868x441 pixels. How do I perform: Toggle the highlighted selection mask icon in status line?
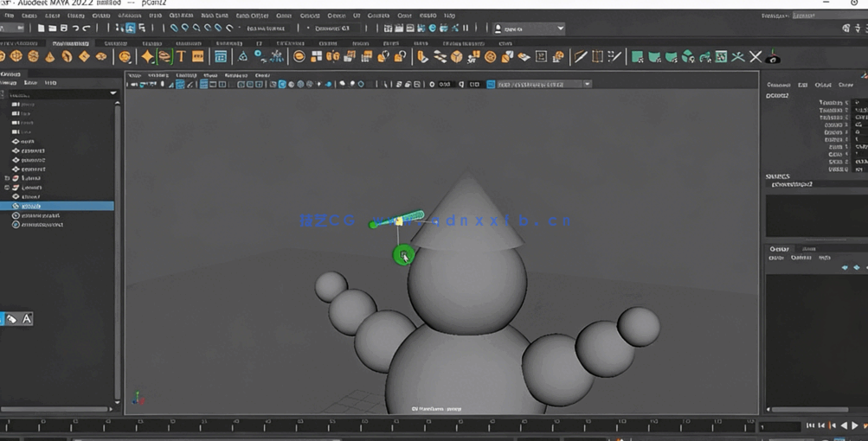pyautogui.click(x=131, y=29)
